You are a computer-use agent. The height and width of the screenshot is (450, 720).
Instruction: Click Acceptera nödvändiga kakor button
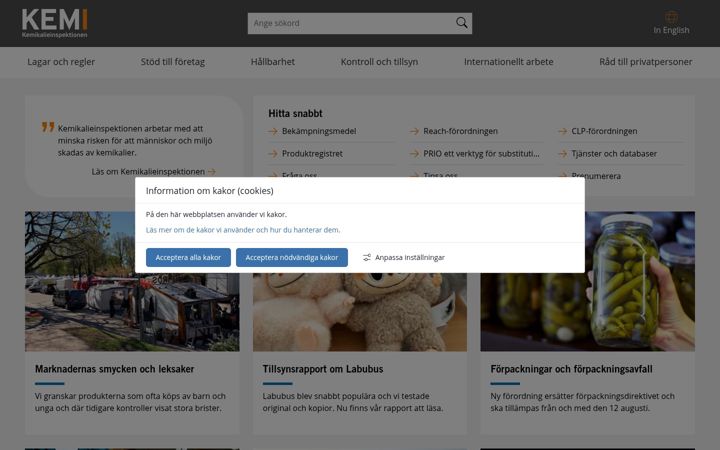point(292,258)
